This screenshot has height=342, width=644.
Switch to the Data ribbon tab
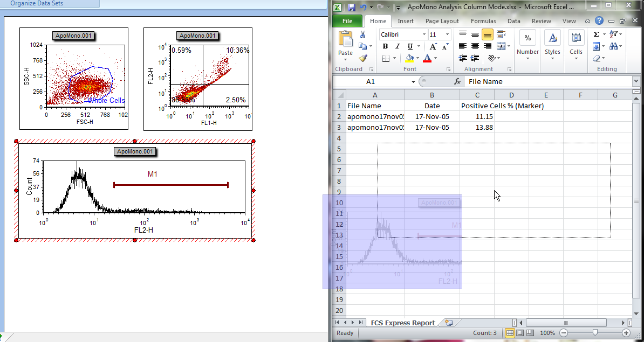point(514,21)
